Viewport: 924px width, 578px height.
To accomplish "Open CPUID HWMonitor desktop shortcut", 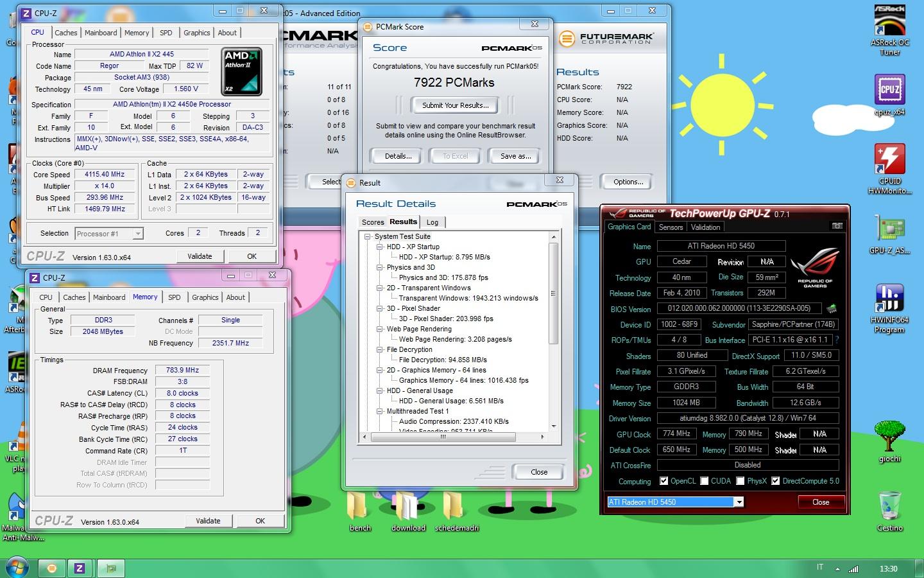I will coord(889,169).
